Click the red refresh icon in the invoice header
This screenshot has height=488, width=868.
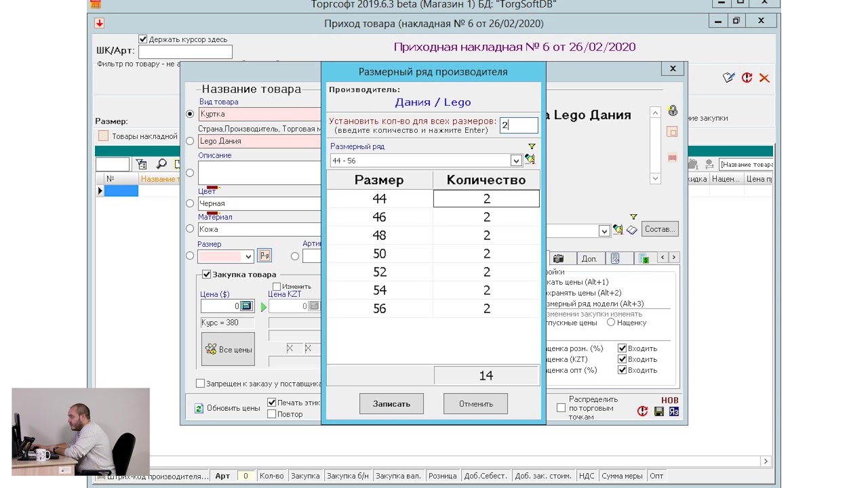coord(747,78)
